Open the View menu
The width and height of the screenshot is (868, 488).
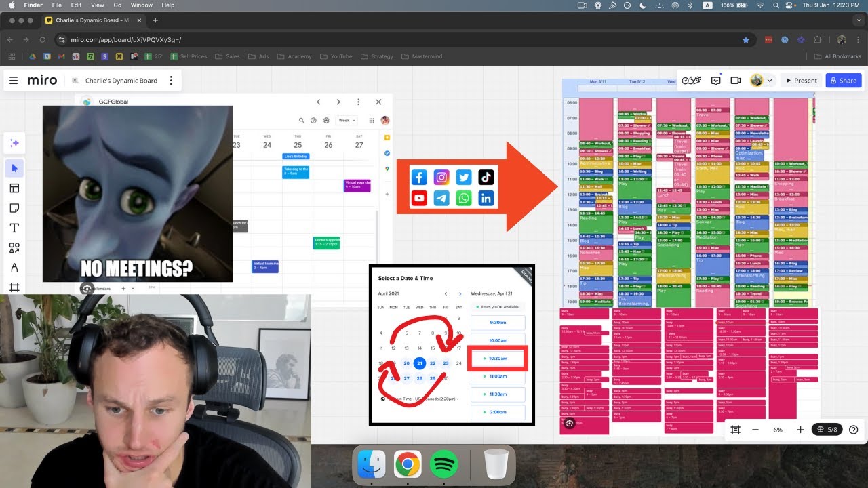(98, 5)
